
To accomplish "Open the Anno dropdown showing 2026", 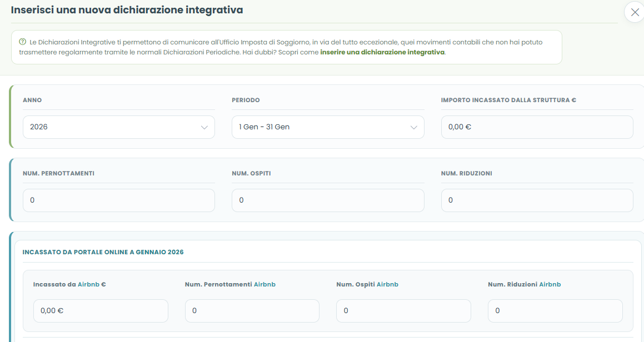I will pos(119,127).
